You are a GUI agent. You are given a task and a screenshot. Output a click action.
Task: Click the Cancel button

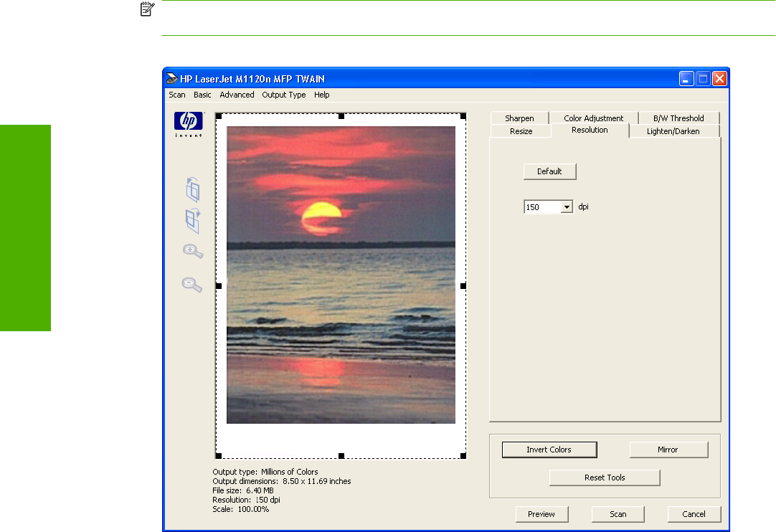(694, 514)
